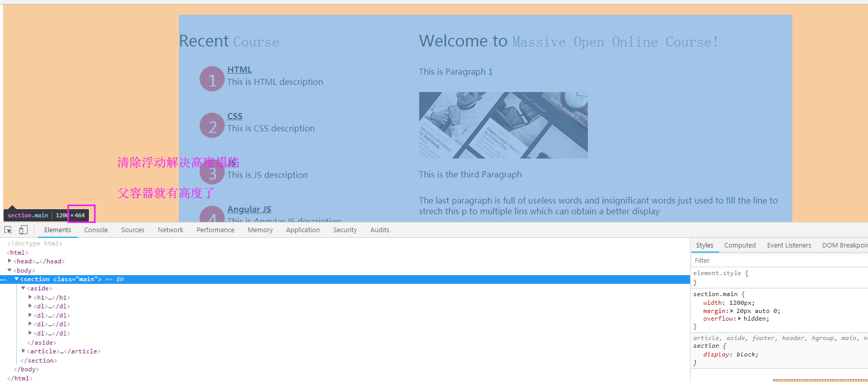Expand the h1 node
The image size is (868, 382).
[30, 298]
